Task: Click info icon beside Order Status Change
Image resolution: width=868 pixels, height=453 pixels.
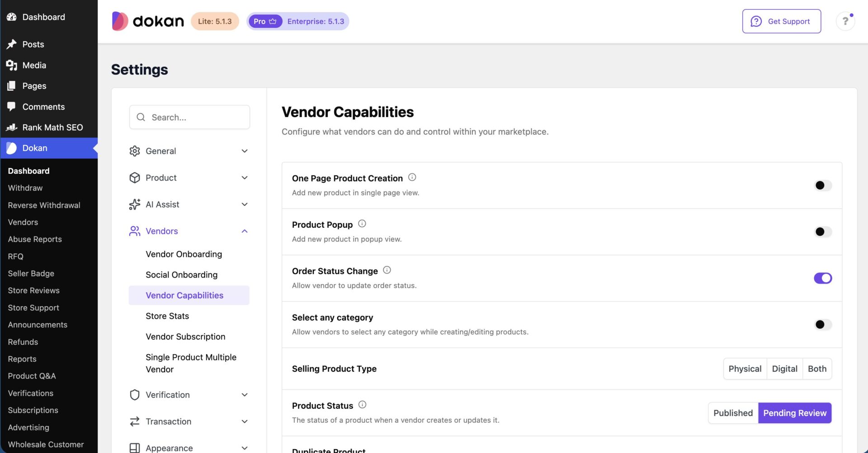Action: [387, 270]
